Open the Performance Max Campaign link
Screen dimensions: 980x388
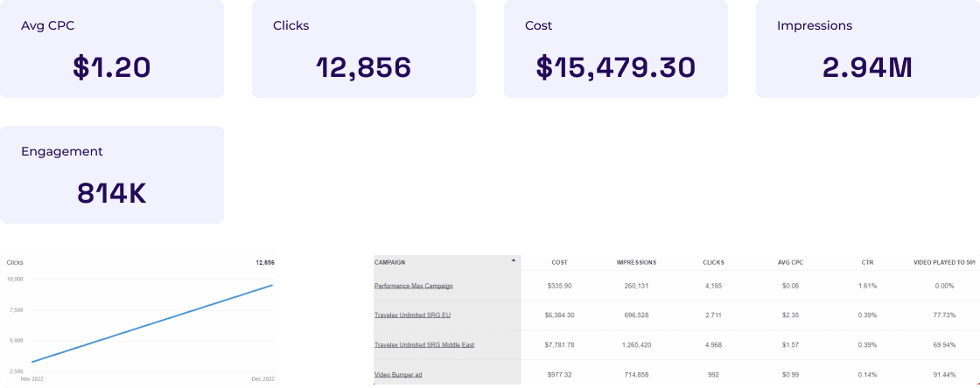413,286
